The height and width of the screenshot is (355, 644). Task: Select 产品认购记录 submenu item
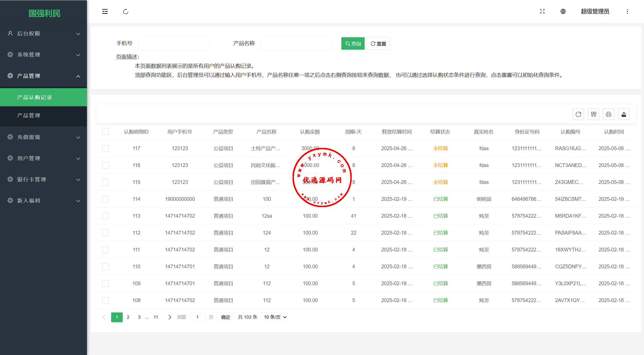pyautogui.click(x=43, y=97)
